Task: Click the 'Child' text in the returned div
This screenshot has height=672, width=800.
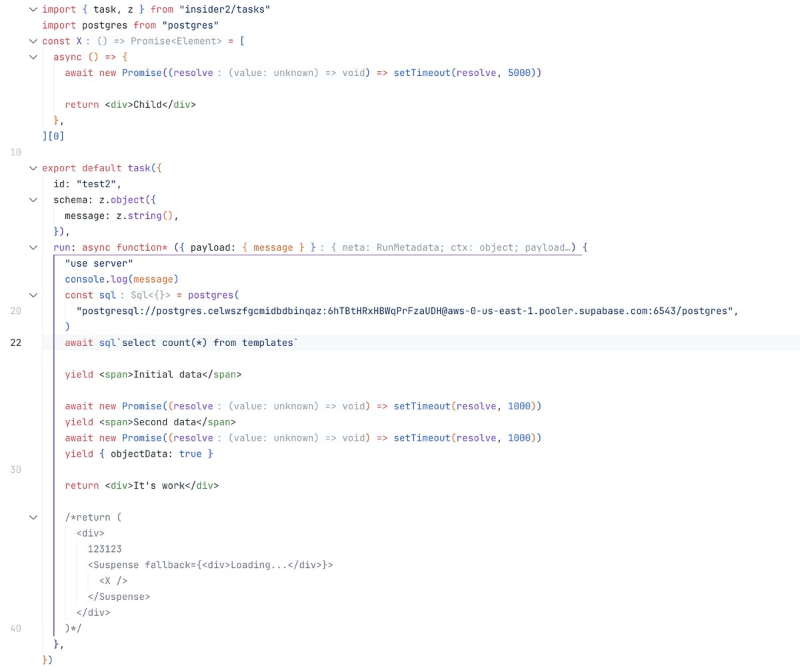Action: point(147,105)
